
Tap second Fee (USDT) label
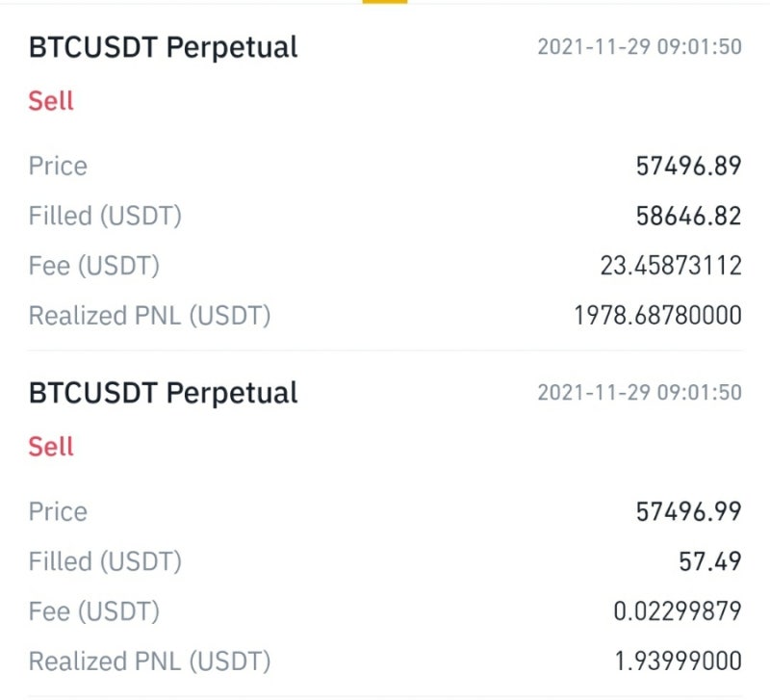[93, 611]
